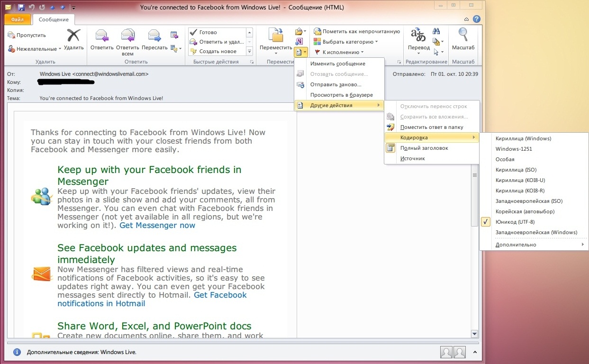
Task: Click Пометить как непрочитанную button
Action: pos(361,31)
